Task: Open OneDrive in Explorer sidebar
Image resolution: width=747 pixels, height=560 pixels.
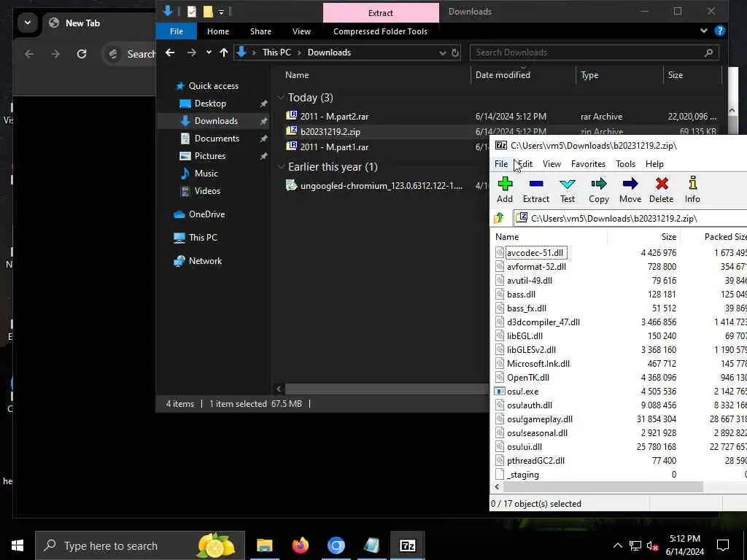Action: click(206, 214)
